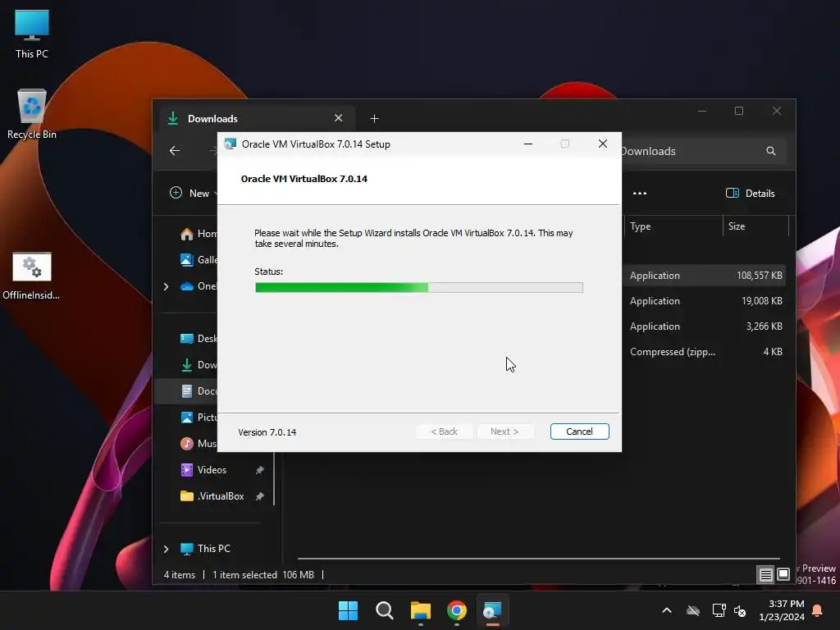The height and width of the screenshot is (630, 840).
Task: Open the Windows Start menu
Action: coord(348,610)
